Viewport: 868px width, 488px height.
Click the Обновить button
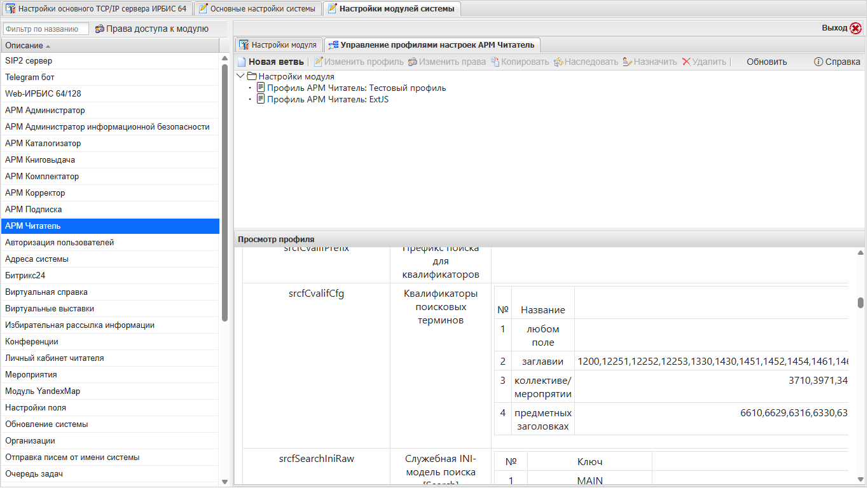coord(766,62)
